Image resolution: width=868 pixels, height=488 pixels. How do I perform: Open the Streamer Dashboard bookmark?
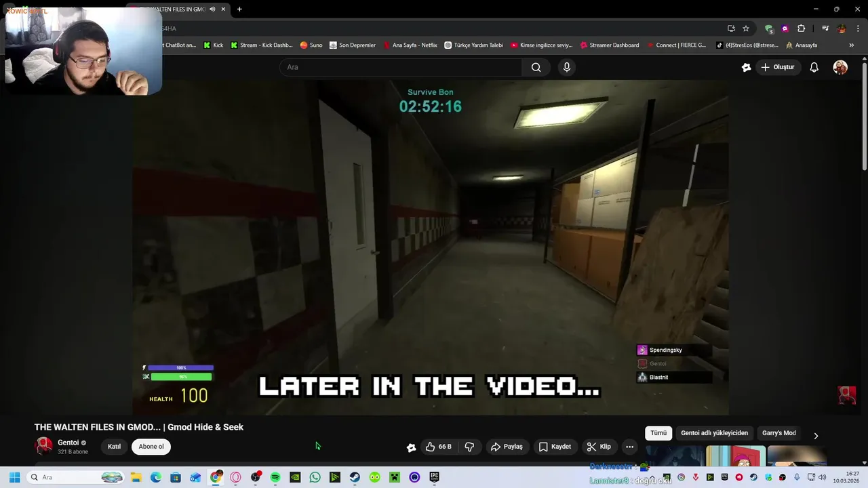click(x=609, y=45)
